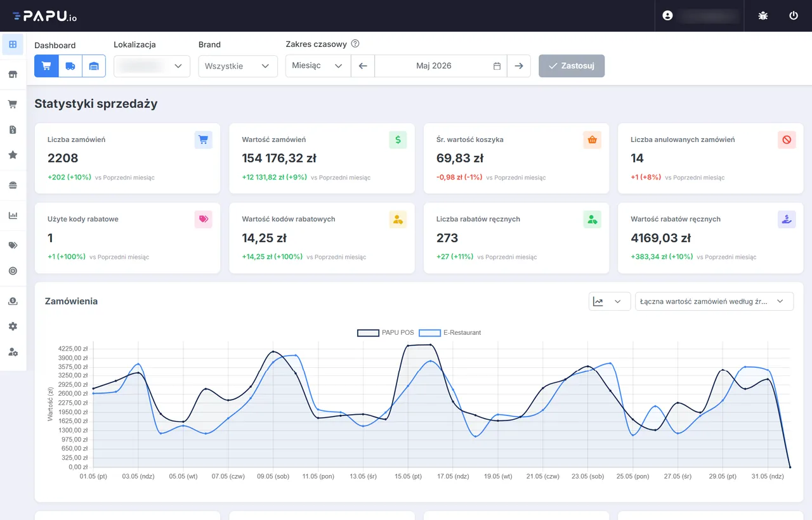Click the tag icon on Użyte kody rabatowe card
Screen dimensions: 812x520
coord(203,219)
